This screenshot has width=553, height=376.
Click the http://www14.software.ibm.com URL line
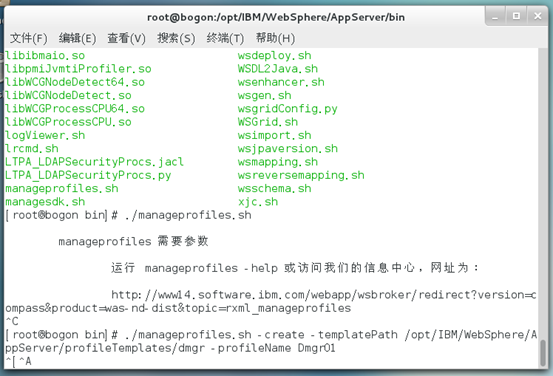coord(324,295)
